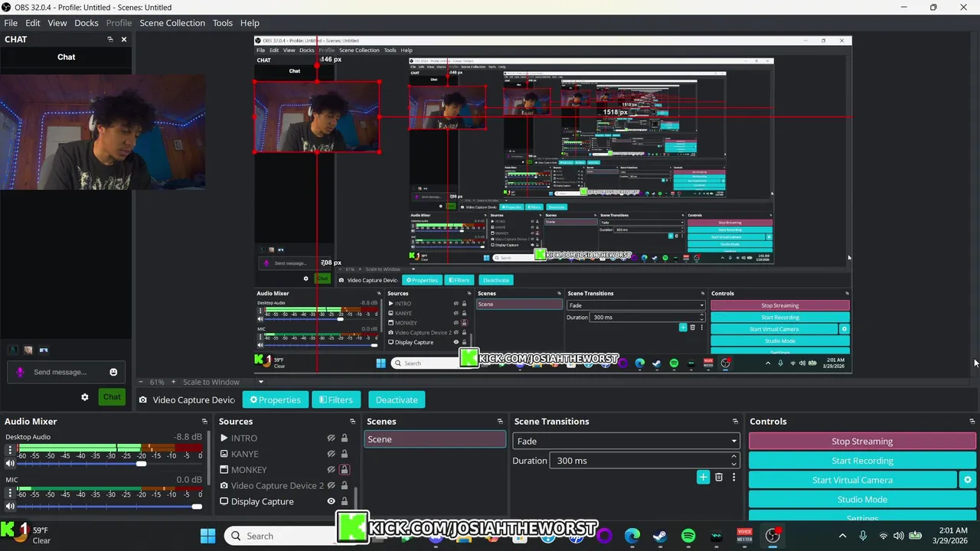Pop out the Sources dock
The image size is (980, 551).
pyautogui.click(x=352, y=422)
